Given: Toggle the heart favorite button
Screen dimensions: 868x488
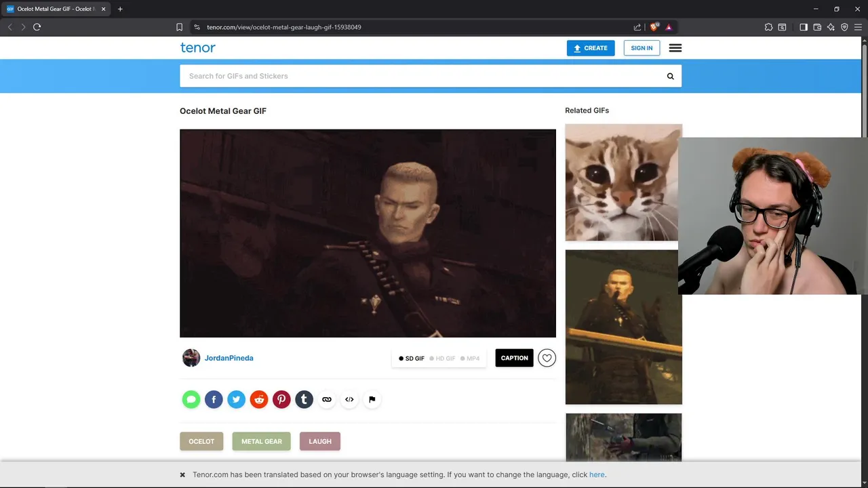Looking at the screenshot, I should 547,358.
